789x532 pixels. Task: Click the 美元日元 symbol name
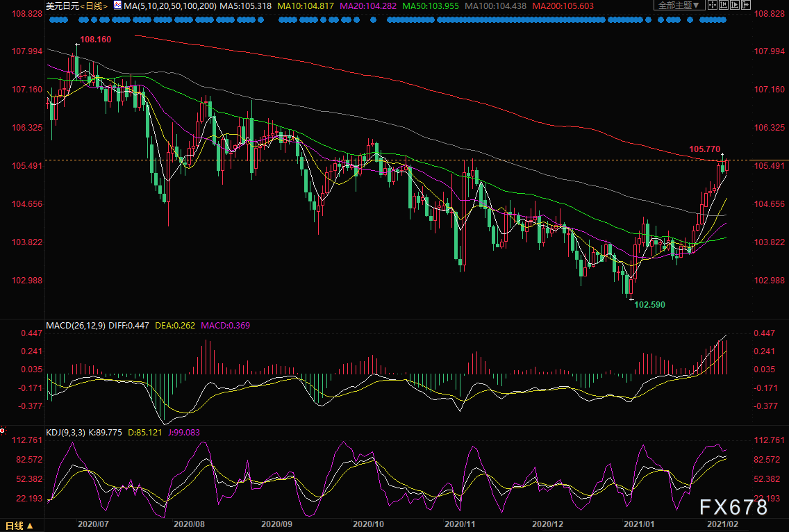[x=63, y=6]
